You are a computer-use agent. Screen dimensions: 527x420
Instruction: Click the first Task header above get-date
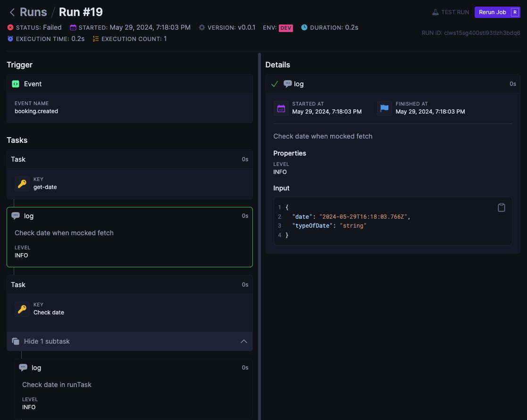tap(130, 159)
